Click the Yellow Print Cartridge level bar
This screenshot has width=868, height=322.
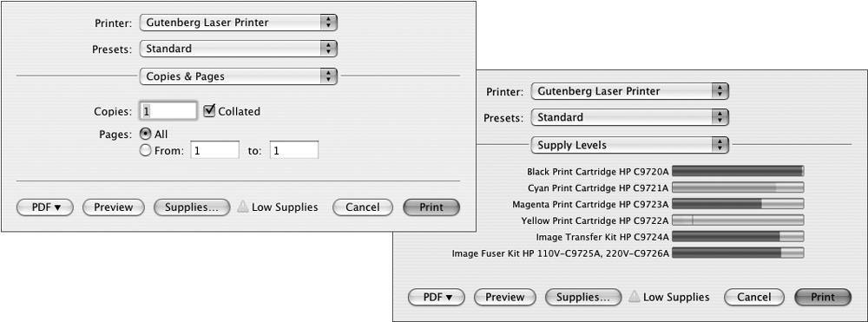coord(738,220)
